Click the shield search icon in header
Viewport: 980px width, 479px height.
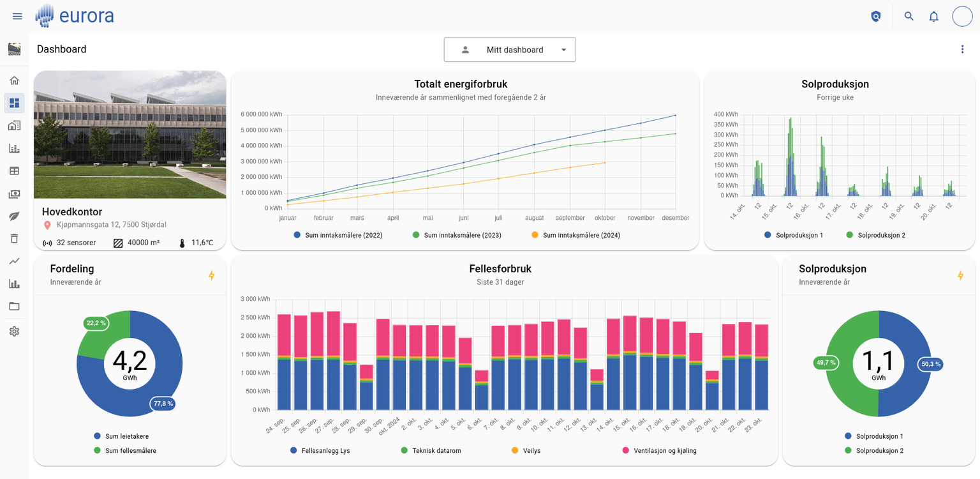(876, 17)
